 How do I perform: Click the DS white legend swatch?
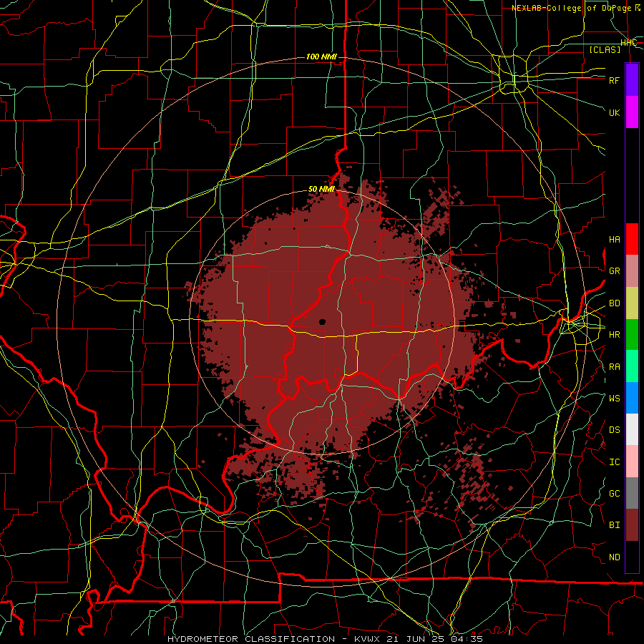(632, 429)
